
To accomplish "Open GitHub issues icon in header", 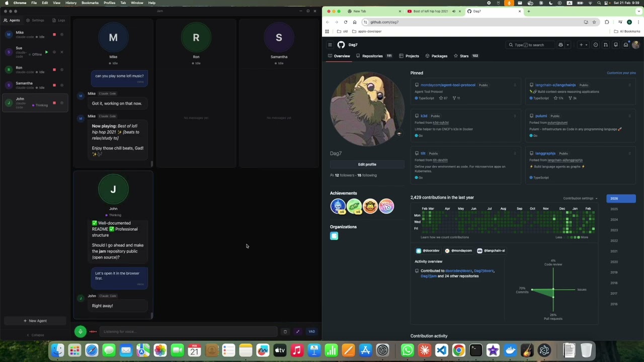I will pos(596,45).
